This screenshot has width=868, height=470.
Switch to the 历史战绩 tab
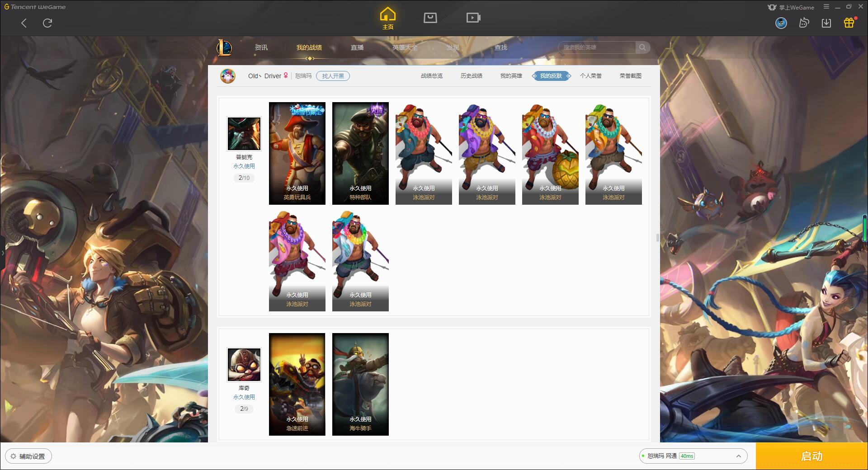tap(472, 76)
